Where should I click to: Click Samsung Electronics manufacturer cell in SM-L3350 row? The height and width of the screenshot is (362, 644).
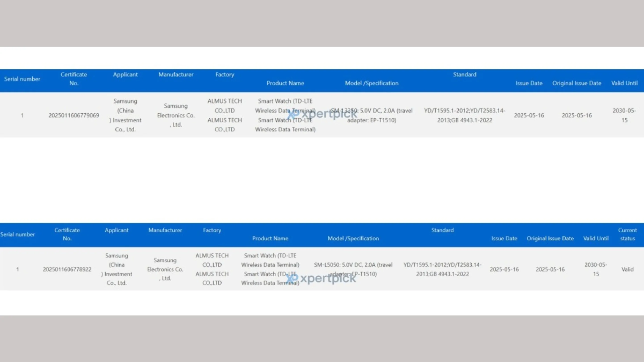(176, 115)
